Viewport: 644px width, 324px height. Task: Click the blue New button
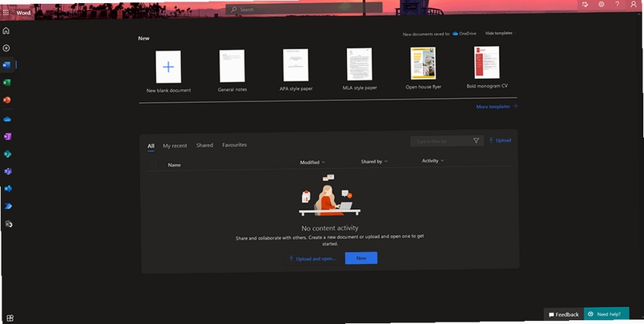point(361,258)
